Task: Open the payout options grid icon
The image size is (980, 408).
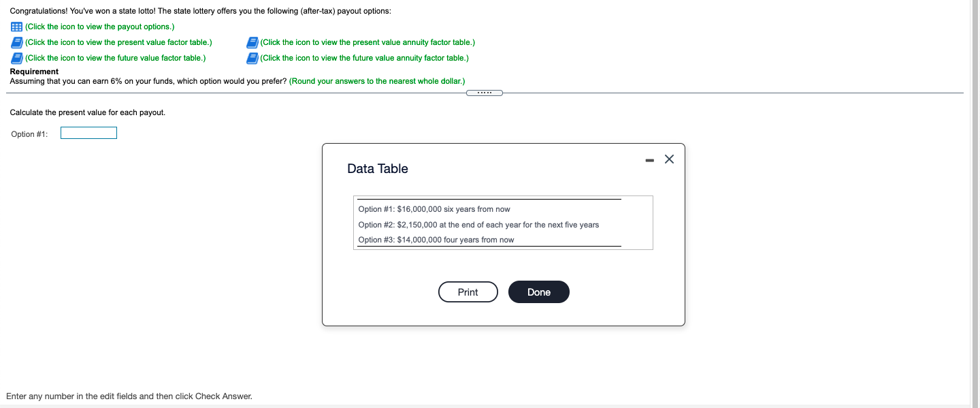Action: point(15,26)
